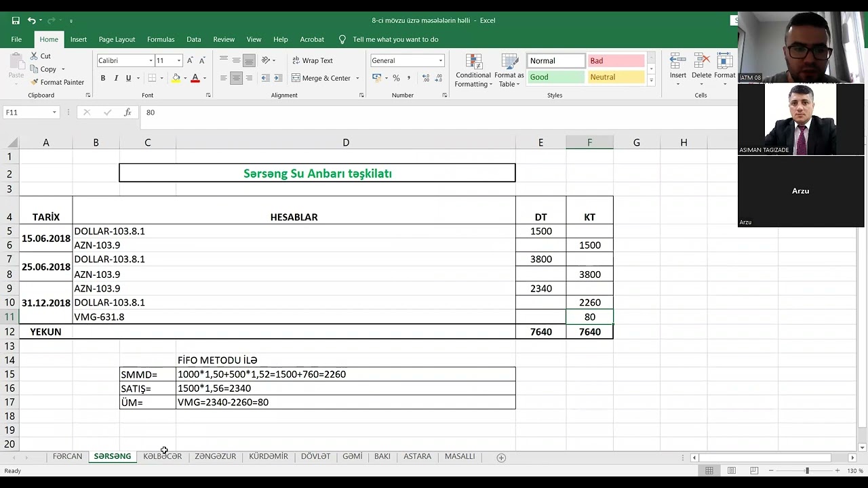Copy the selection with the Copy button
The image size is (868, 488).
point(43,69)
